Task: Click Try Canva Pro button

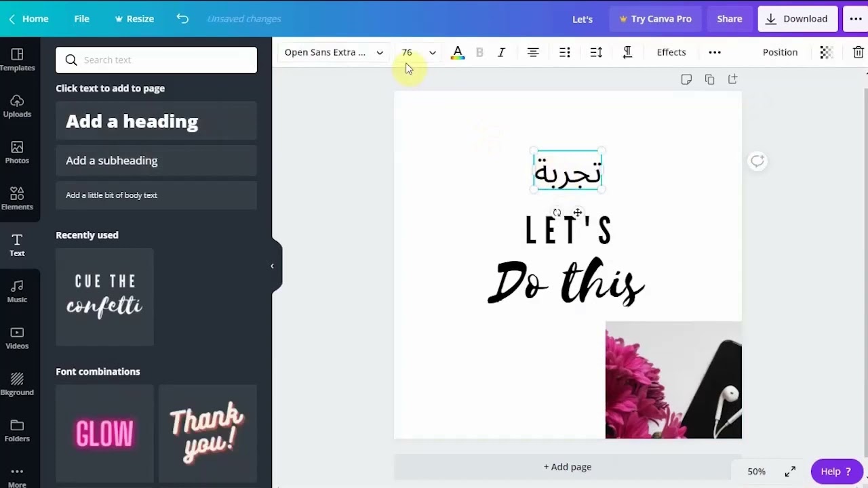Action: pyautogui.click(x=655, y=19)
